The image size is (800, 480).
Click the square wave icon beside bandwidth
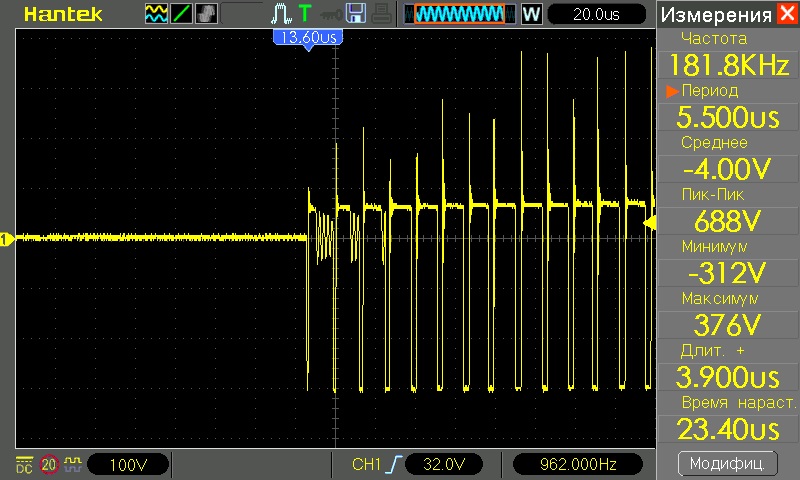73,465
